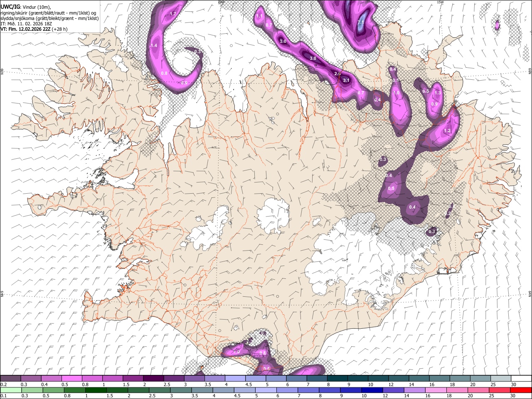
Task: Select blue swatch between 8 and 9, rain row
Action: pyautogui.click(x=330, y=390)
